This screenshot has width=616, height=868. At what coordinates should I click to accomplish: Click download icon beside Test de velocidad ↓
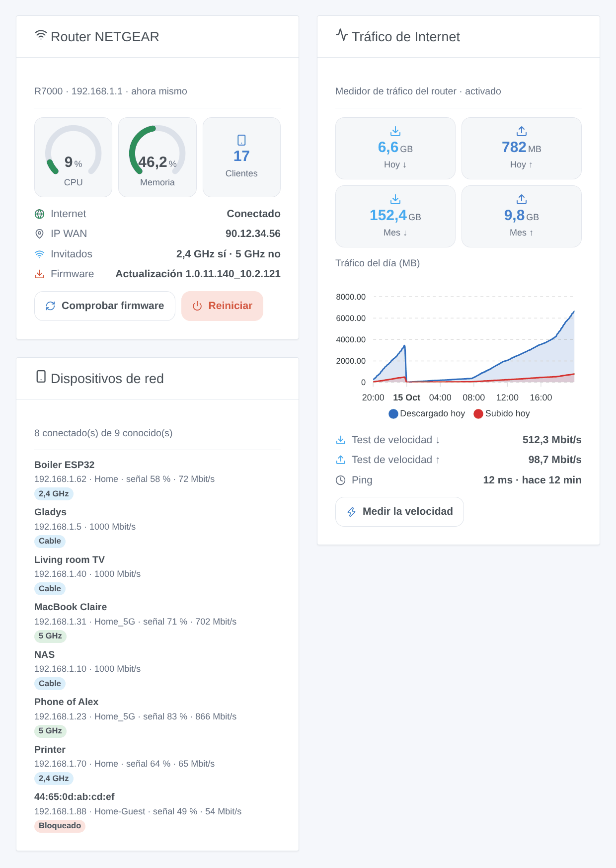pyautogui.click(x=340, y=440)
